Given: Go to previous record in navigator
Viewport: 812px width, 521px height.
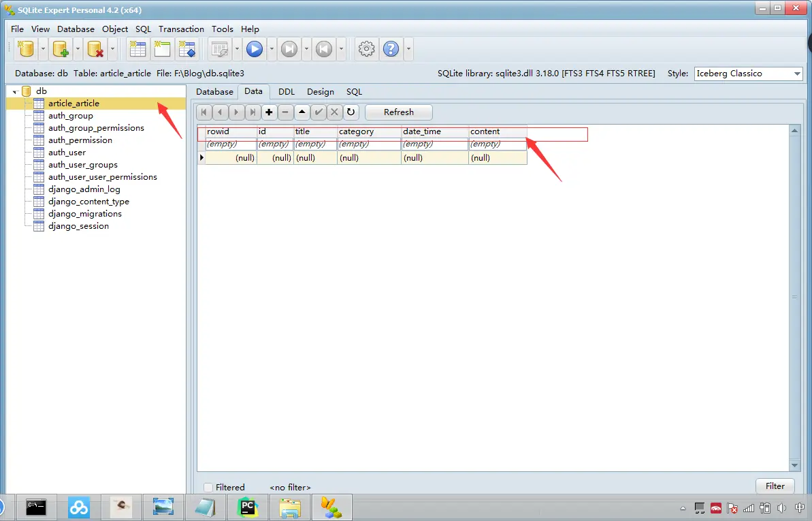Looking at the screenshot, I should [220, 112].
